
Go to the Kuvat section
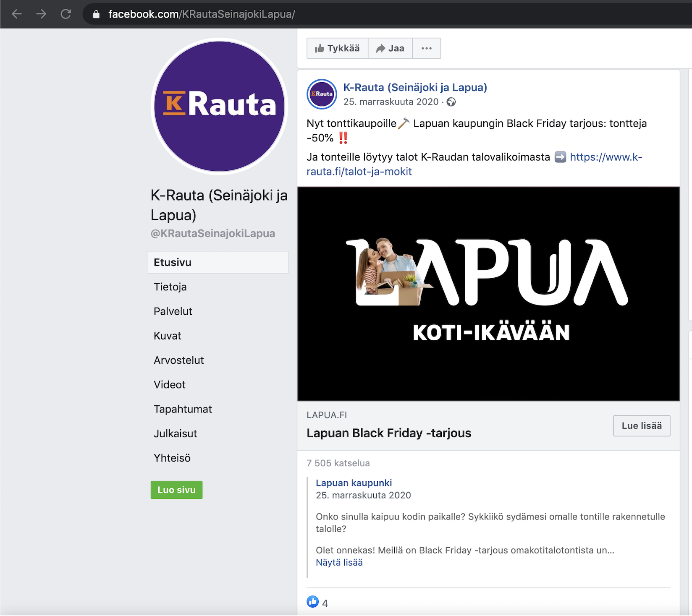pos(168,336)
